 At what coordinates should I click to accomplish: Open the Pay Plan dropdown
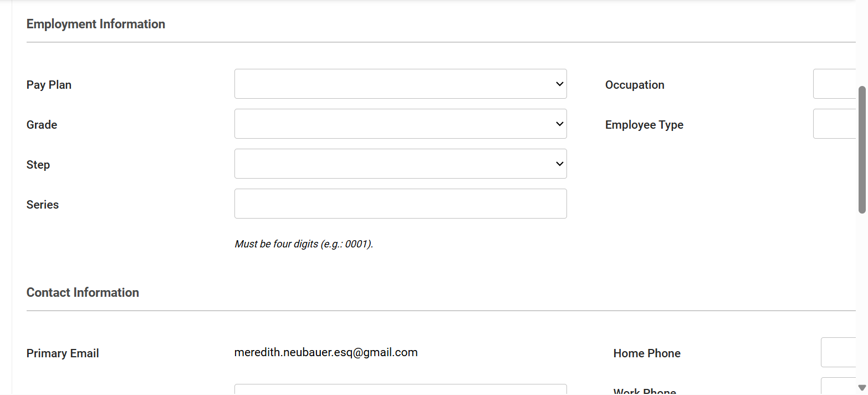[400, 84]
